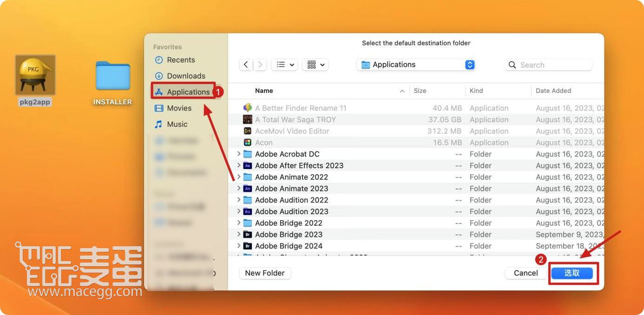Expand the Adobe Bridge 2023 folder

coord(239,235)
